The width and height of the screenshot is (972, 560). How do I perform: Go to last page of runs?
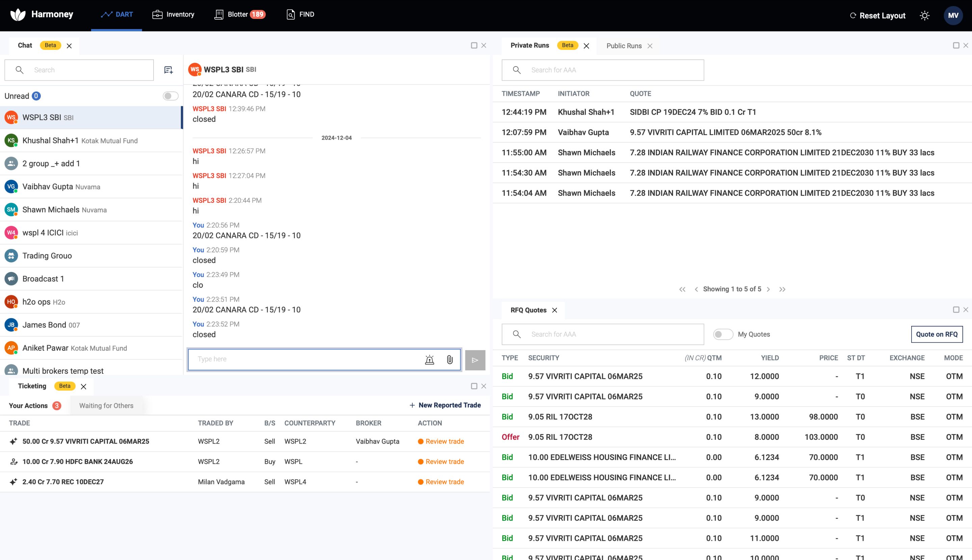coord(782,289)
